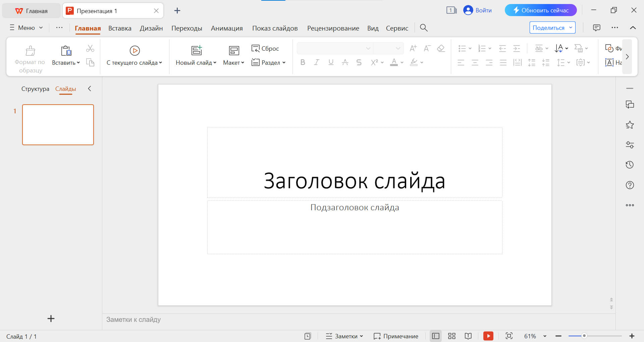Increase the font size

pyautogui.click(x=413, y=48)
